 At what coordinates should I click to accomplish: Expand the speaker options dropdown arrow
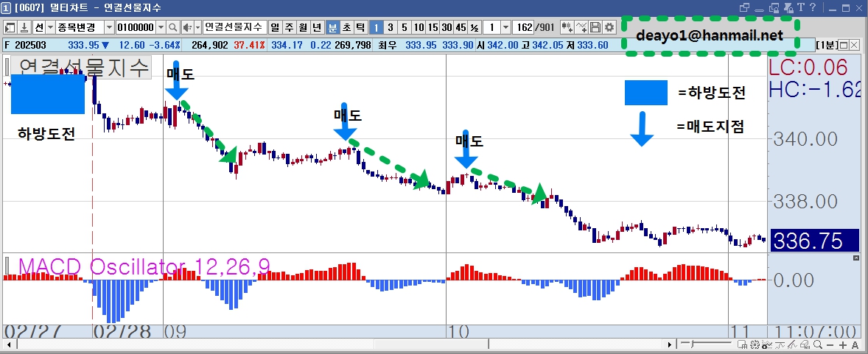tap(197, 27)
